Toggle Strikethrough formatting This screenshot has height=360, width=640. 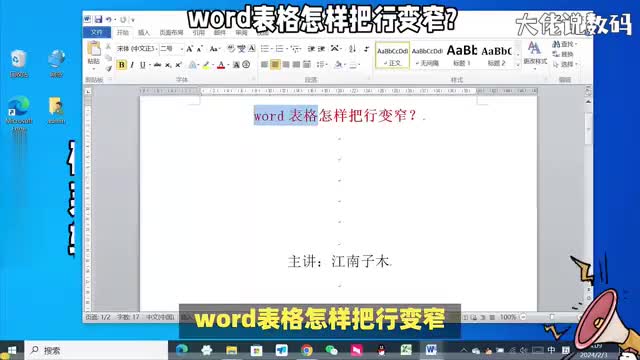coord(158,65)
